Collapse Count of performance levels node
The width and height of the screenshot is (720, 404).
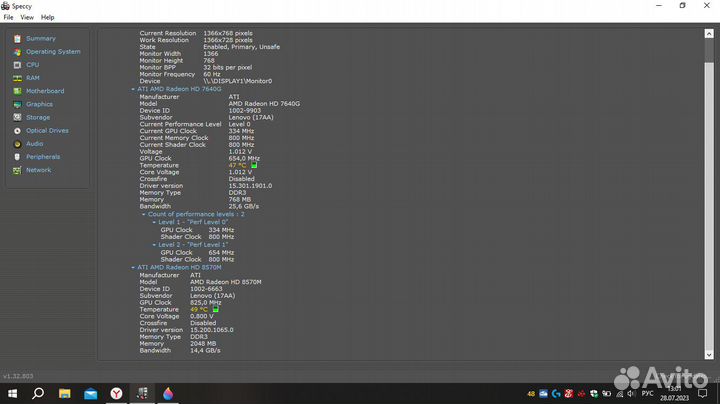[144, 214]
